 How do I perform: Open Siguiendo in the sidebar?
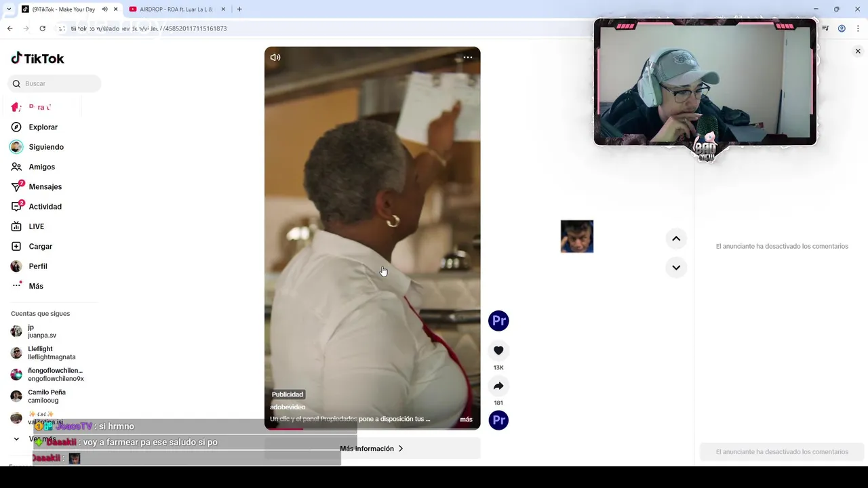(46, 147)
